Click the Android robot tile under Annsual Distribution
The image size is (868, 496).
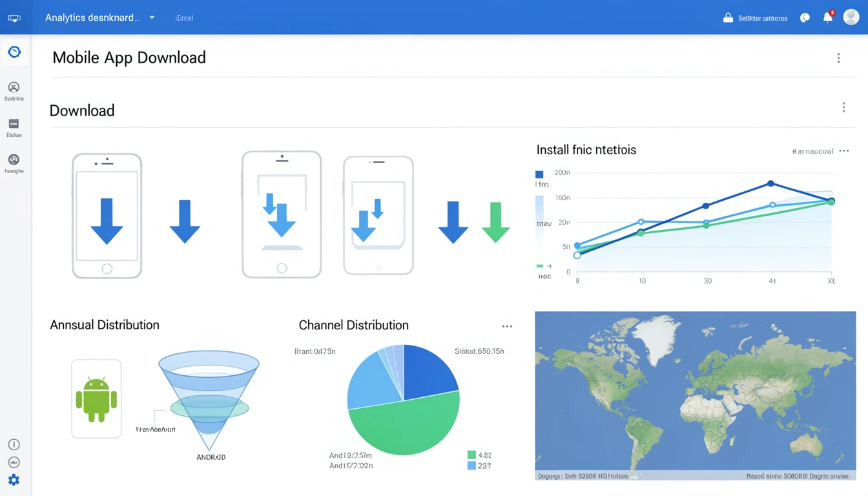[x=96, y=398]
